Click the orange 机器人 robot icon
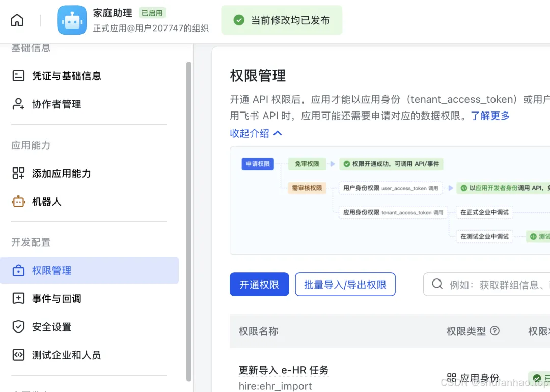The image size is (550, 392). click(x=19, y=202)
